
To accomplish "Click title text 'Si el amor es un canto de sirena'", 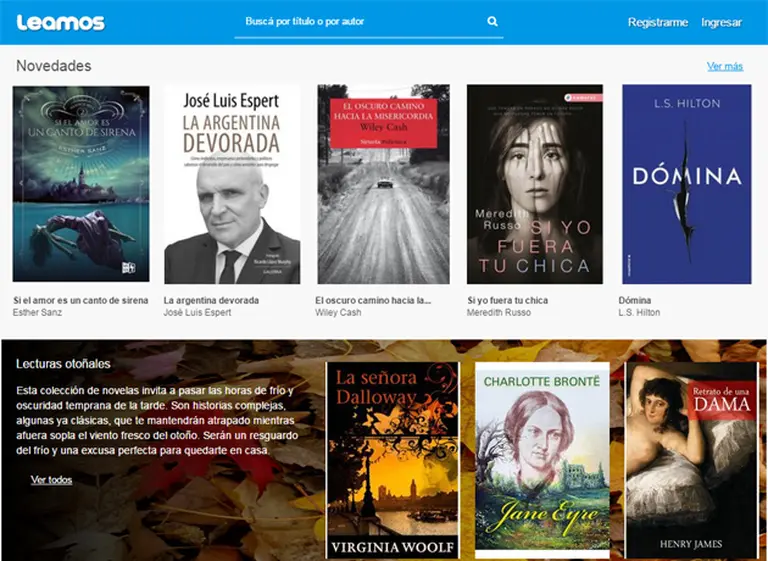I will click(81, 300).
